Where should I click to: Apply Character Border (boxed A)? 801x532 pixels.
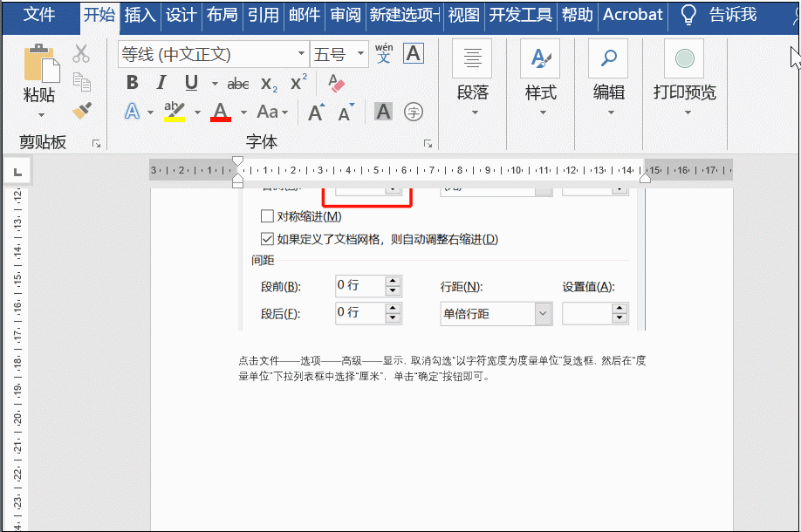click(414, 53)
